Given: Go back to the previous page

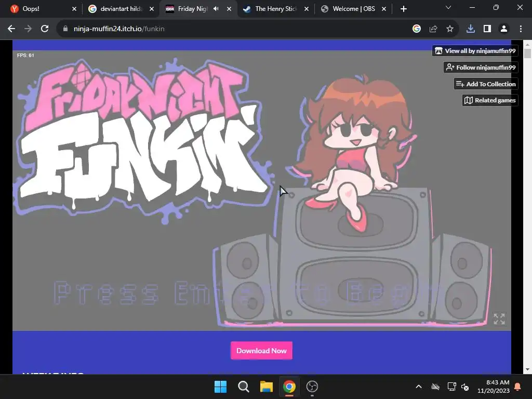Looking at the screenshot, I should click(x=11, y=29).
